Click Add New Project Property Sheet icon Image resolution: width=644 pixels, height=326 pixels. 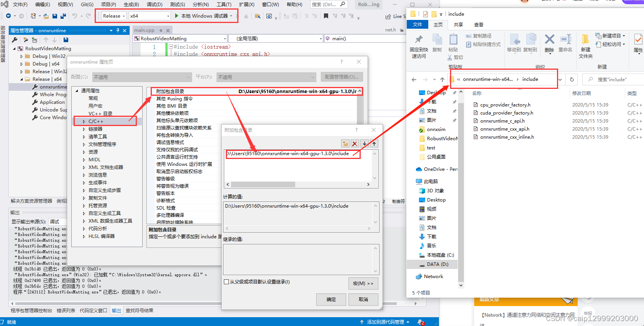point(25,40)
